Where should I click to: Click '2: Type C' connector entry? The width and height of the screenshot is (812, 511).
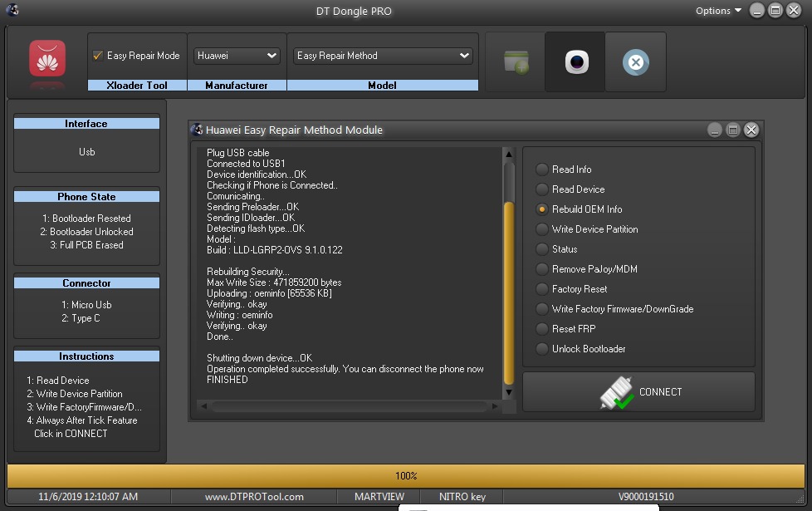pyautogui.click(x=81, y=318)
